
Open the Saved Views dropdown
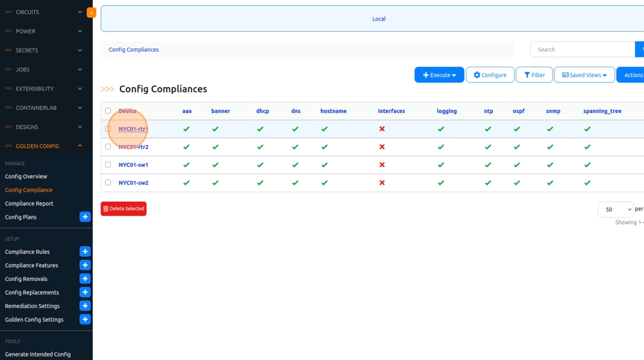[584, 75]
